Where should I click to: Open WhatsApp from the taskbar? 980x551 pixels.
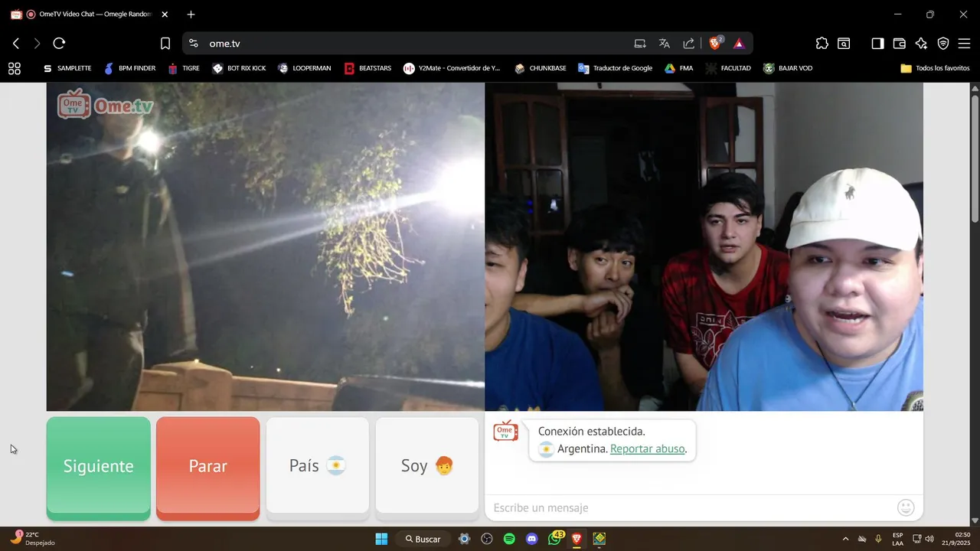point(555,539)
